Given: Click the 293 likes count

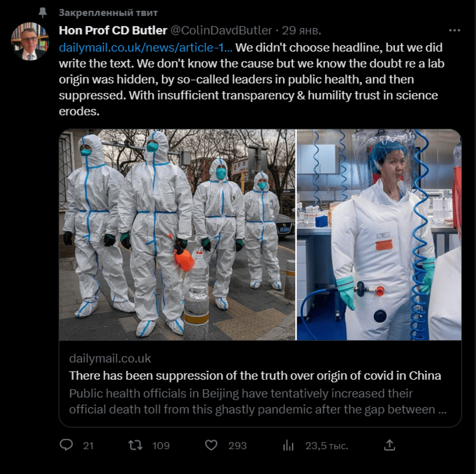Looking at the screenshot, I should pyautogui.click(x=238, y=446).
